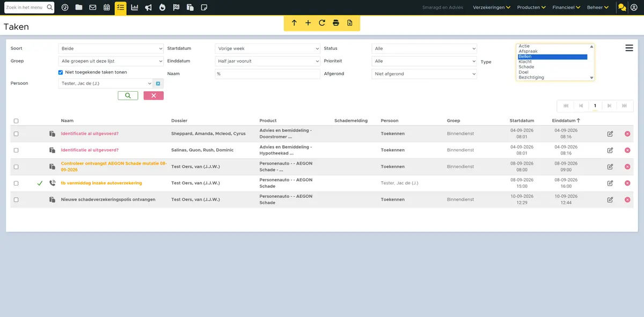This screenshot has width=644, height=317.
Task: Open the bar chart icon in top bar
Action: point(135,8)
